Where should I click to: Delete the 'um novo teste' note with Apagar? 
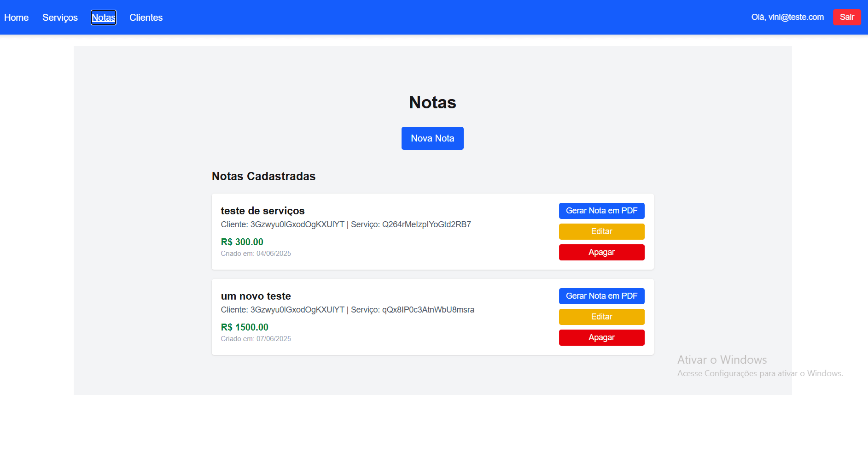(x=601, y=337)
